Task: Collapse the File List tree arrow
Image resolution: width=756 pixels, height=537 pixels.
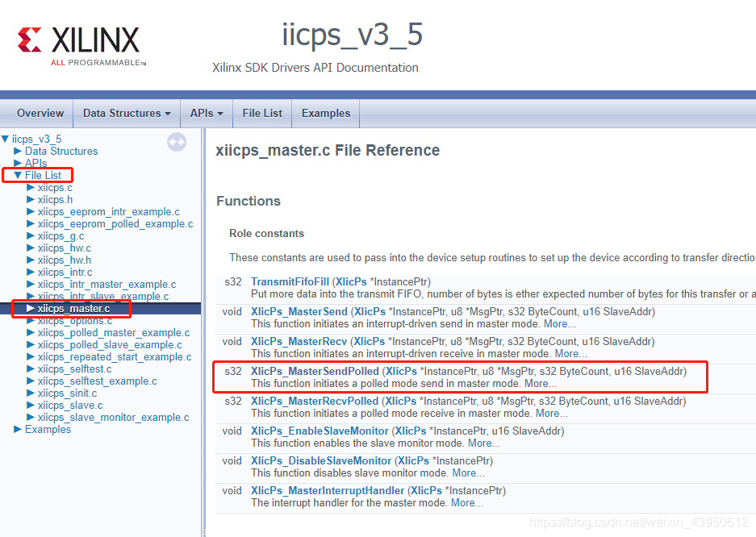Action: [x=18, y=175]
